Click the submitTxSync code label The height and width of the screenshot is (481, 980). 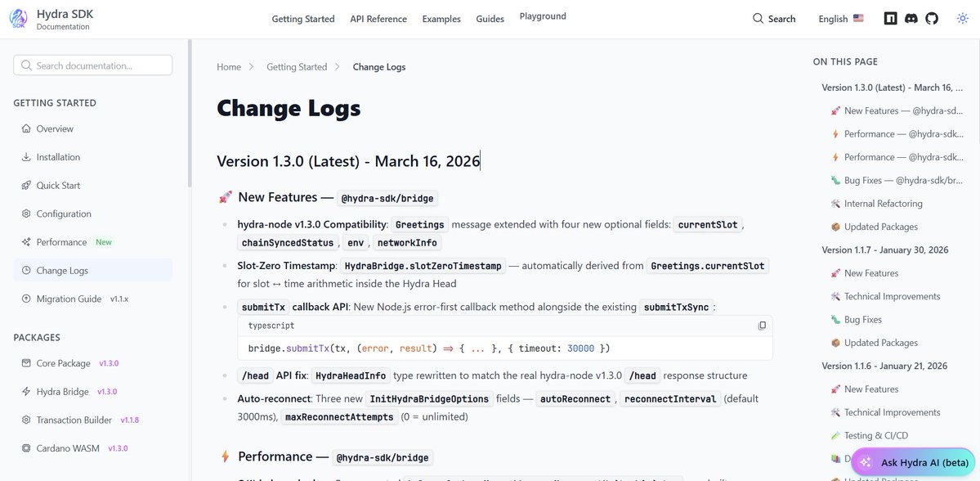click(x=677, y=307)
